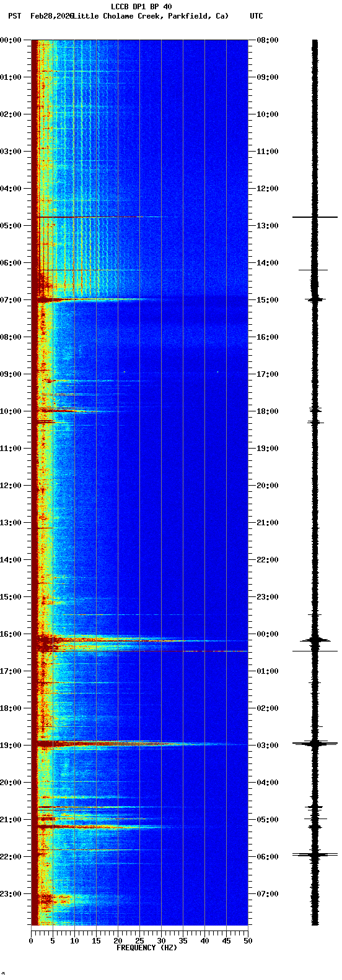Click frequency axis tick label 15
This screenshot has width=342, height=980.
tap(96, 941)
